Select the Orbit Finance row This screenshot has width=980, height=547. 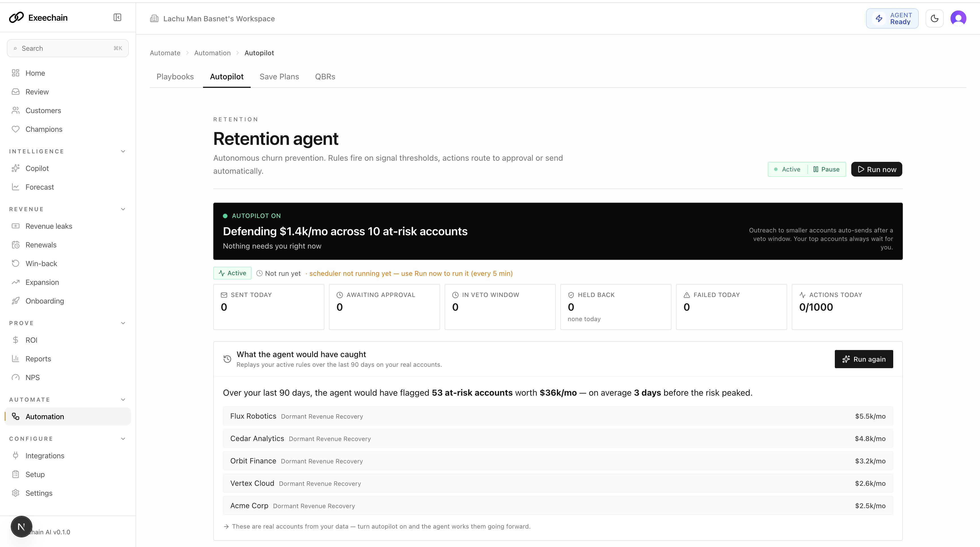click(558, 461)
